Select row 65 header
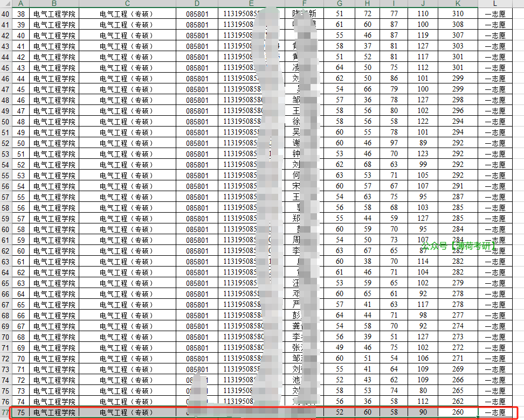The height and width of the screenshot is (420, 524). tap(6, 283)
